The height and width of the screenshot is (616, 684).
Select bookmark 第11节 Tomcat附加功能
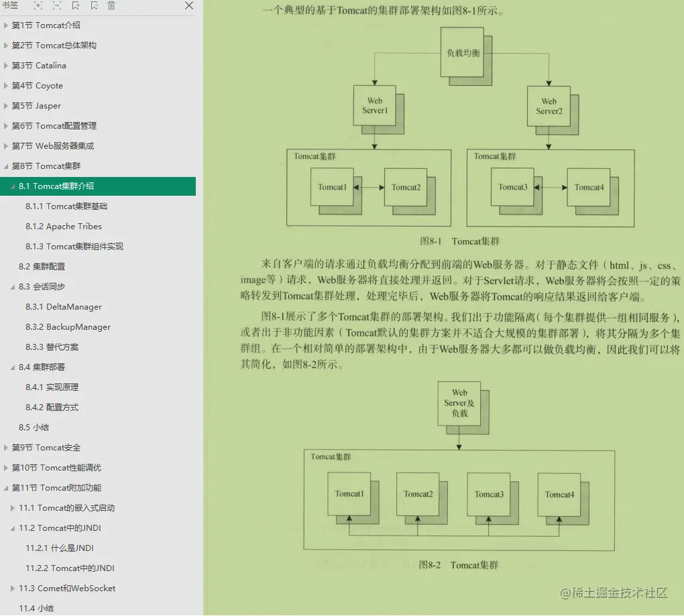coord(56,487)
